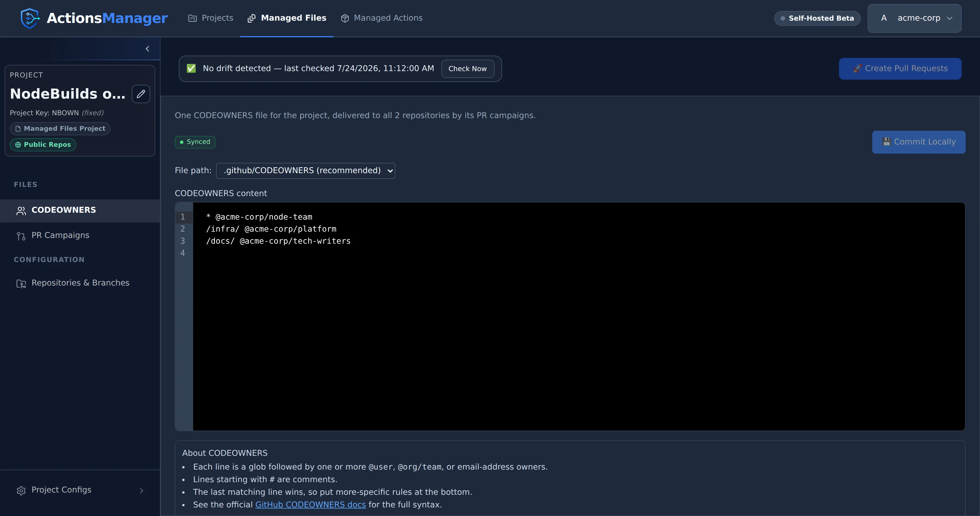This screenshot has width=980, height=516.
Task: Go to Managed Actions tab
Action: 382,18
